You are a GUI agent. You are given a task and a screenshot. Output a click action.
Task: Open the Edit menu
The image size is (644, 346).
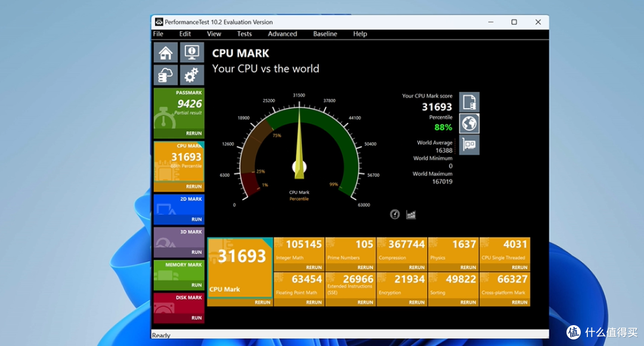185,33
